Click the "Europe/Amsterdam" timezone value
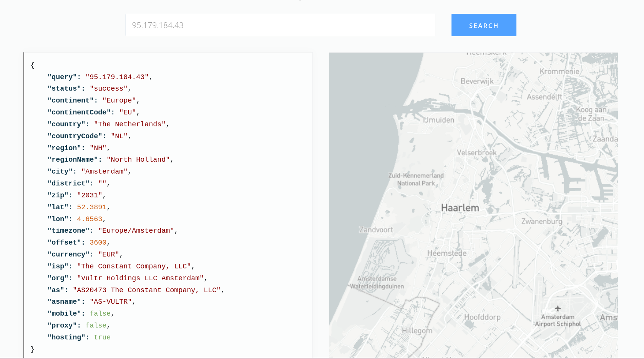The image size is (644, 359). tap(136, 231)
